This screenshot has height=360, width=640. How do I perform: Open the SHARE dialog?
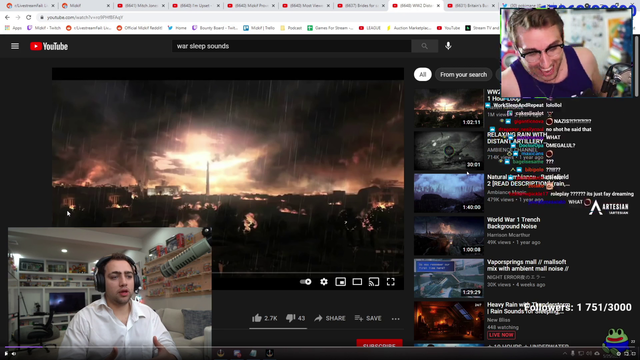330,318
